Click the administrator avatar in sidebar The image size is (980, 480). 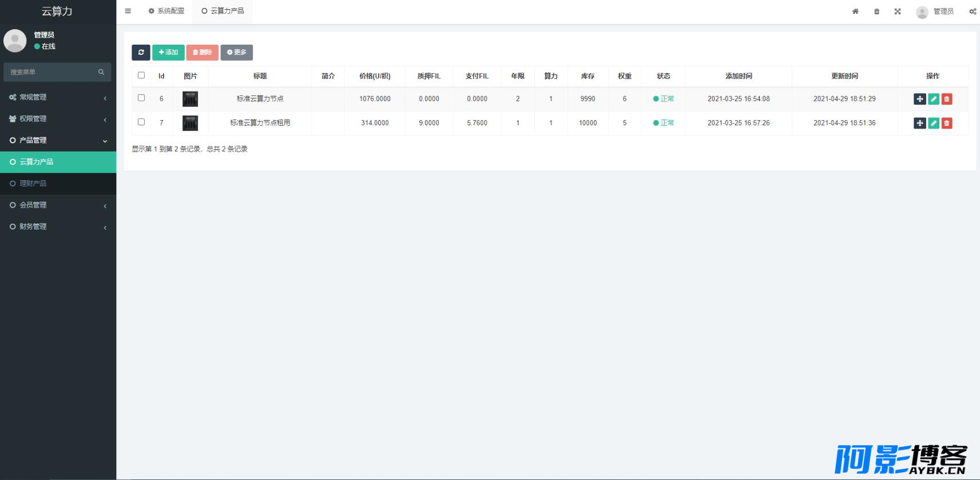click(x=15, y=41)
